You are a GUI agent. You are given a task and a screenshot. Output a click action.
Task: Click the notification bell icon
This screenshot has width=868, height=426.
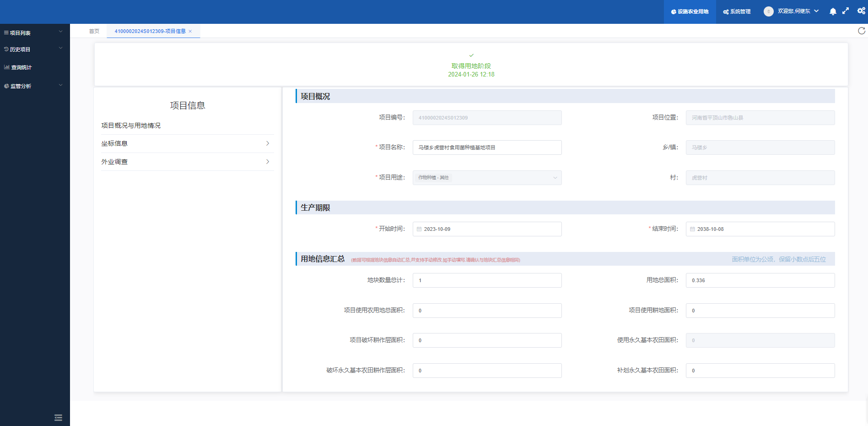point(833,11)
